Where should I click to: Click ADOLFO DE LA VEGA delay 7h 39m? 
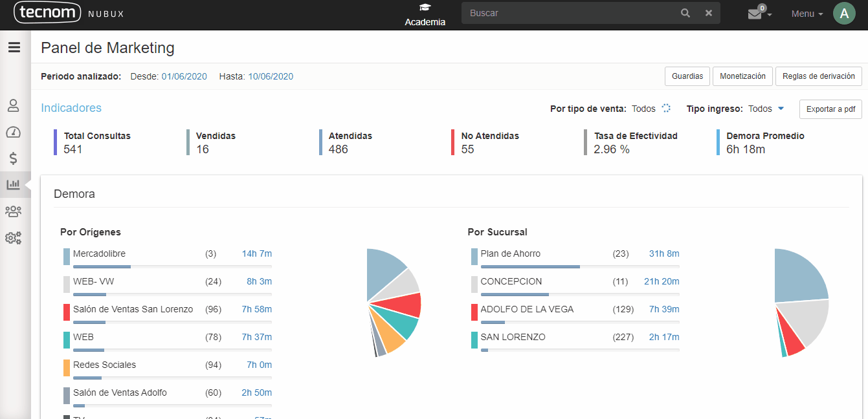click(x=664, y=309)
